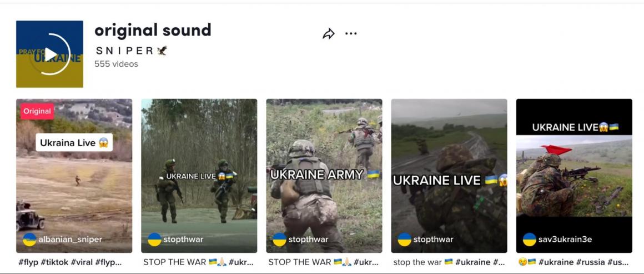This screenshot has height=274, width=644.
Task: Click the share arrow icon
Action: [328, 34]
